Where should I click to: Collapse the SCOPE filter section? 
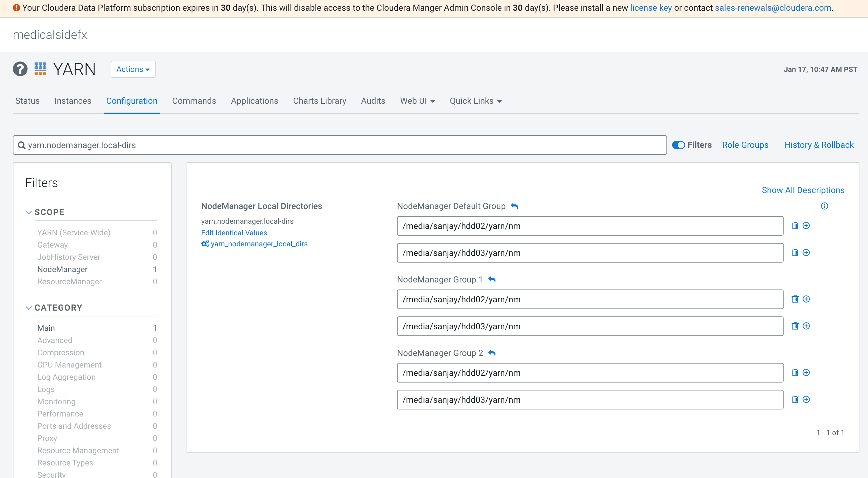29,212
